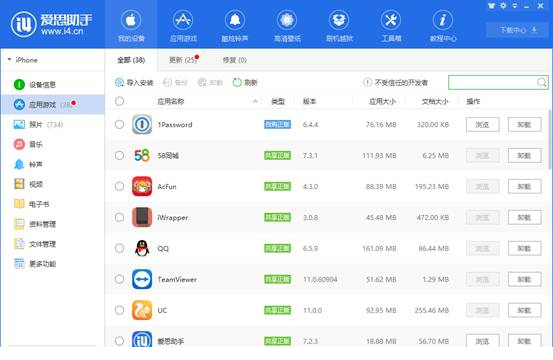
Task: Uninstall UC app
Action: coord(524,310)
